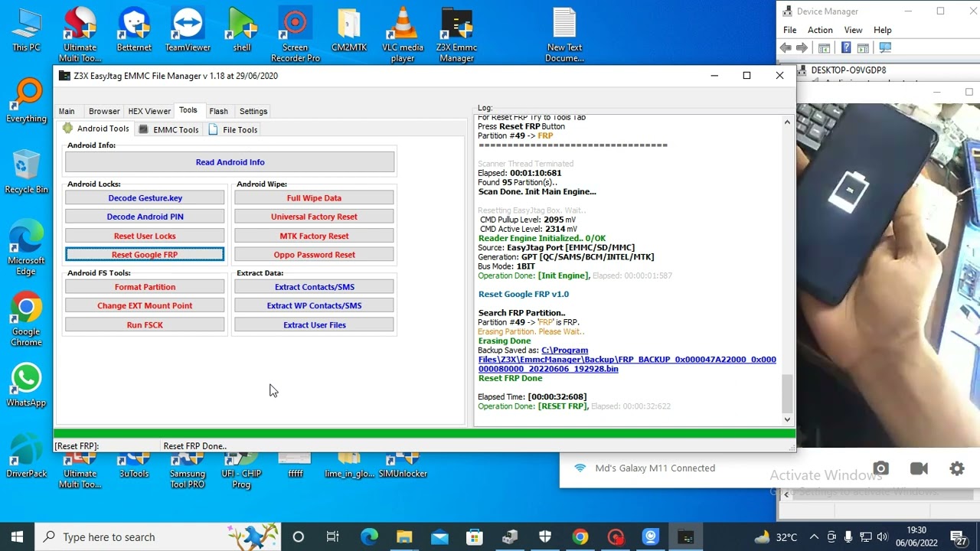Click Reset User Locks button

point(145,236)
